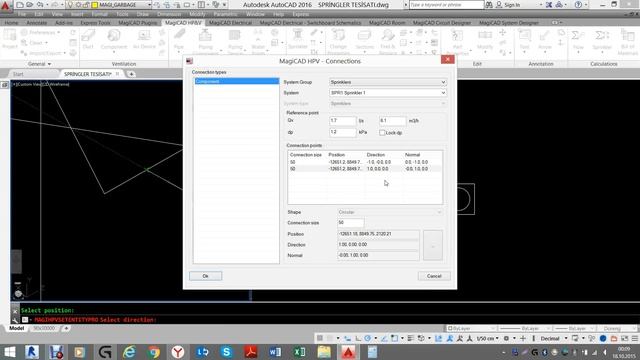Click the ventilation Component tool icon
This screenshot has height=360, width=640.
click(114, 40)
